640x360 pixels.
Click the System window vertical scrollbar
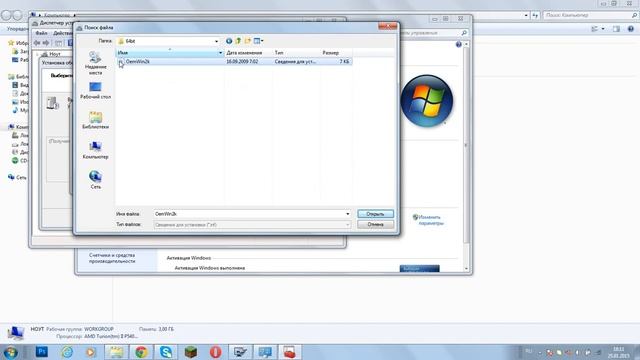pyautogui.click(x=466, y=145)
